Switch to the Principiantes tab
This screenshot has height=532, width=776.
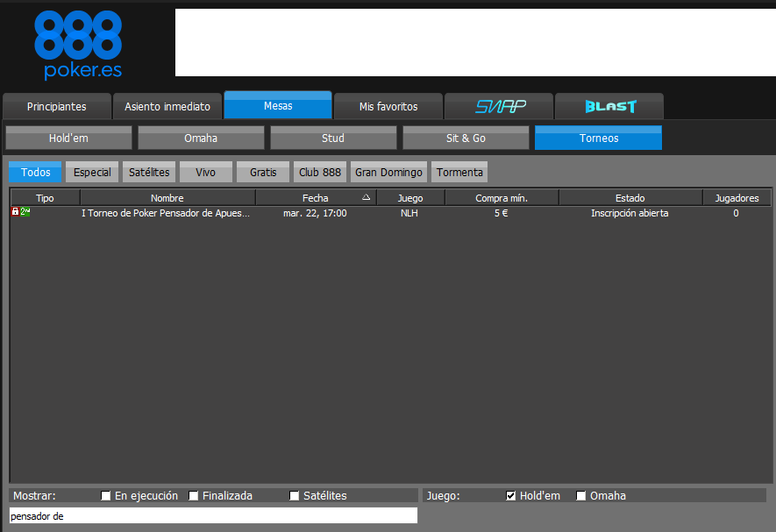tap(57, 106)
